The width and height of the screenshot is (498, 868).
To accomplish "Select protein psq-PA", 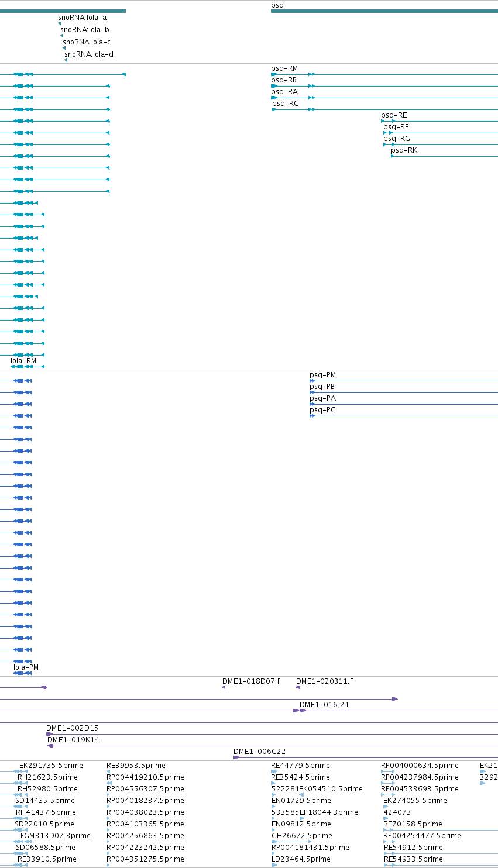I will (x=322, y=398).
